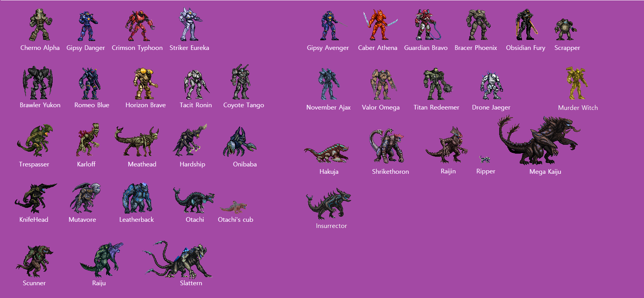The height and width of the screenshot is (298, 644).
Task: Click the "Guardian Bravo" caption
Action: pos(426,48)
